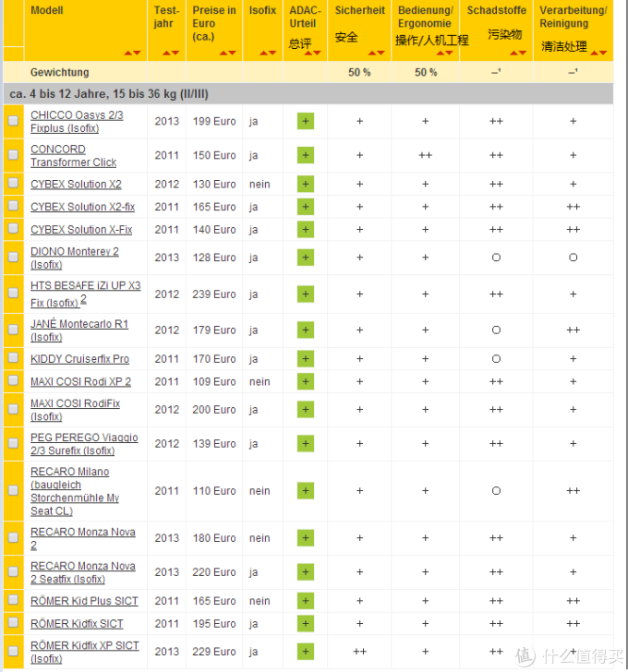Image resolution: width=628 pixels, height=672 pixels.
Task: Click green ADAC rating for MAXI COSI RodiFix
Action: [306, 409]
